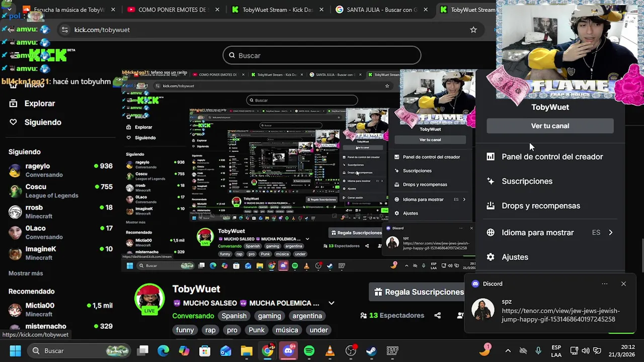644x362 pixels.
Task: Select the Conversando category link
Action: [193, 316]
